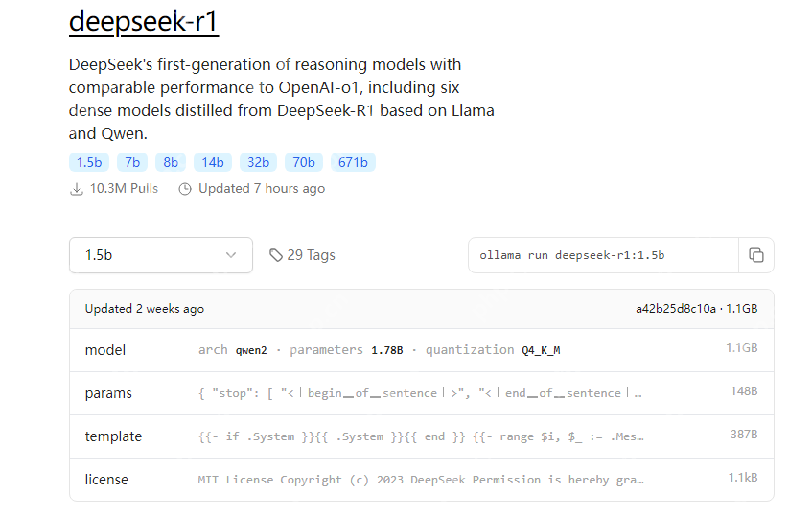This screenshot has height=518, width=812.
Task: Open the 29 Tags link
Action: click(x=302, y=255)
